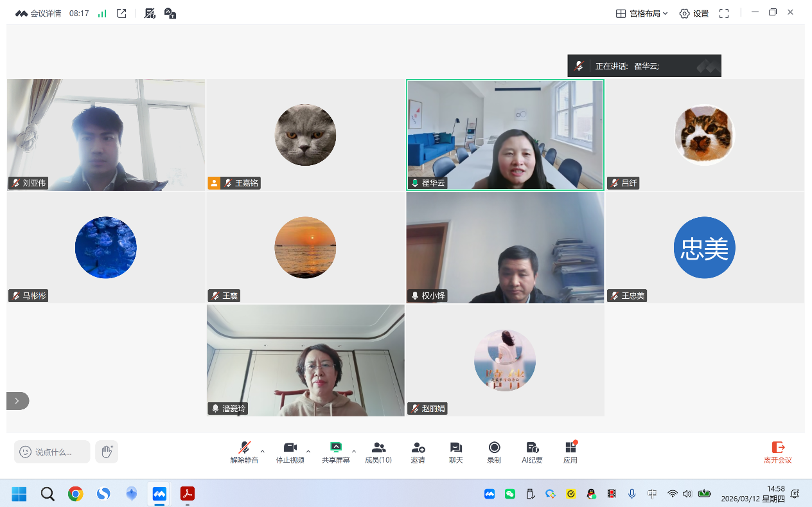Open the AI纪要 meeting notes

pyautogui.click(x=532, y=452)
